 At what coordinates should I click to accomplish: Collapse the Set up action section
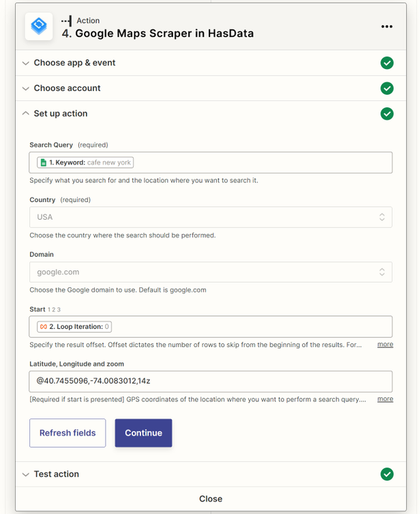click(61, 113)
